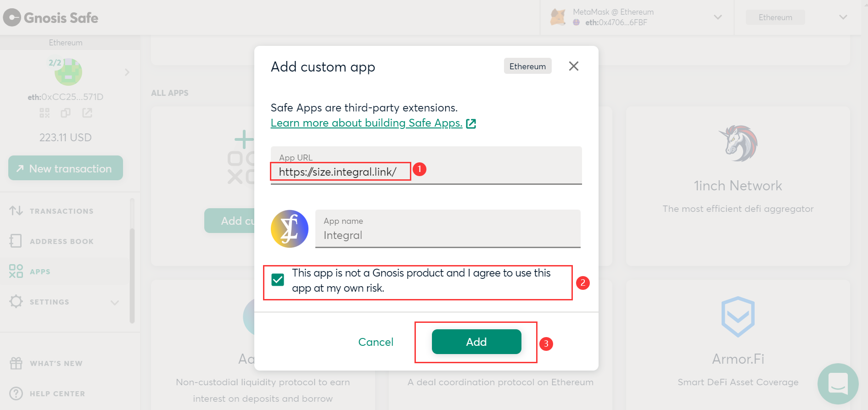This screenshot has height=410, width=868.
Task: Click the 223.11 USD balance
Action: point(65,138)
